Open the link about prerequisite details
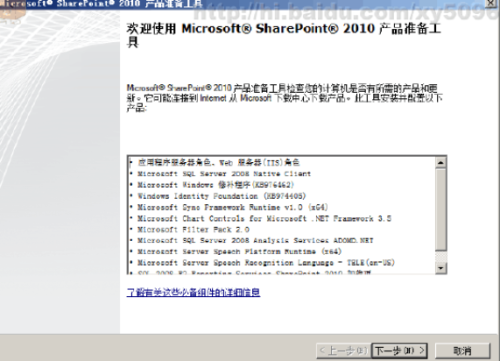500x361 pixels. [x=193, y=292]
